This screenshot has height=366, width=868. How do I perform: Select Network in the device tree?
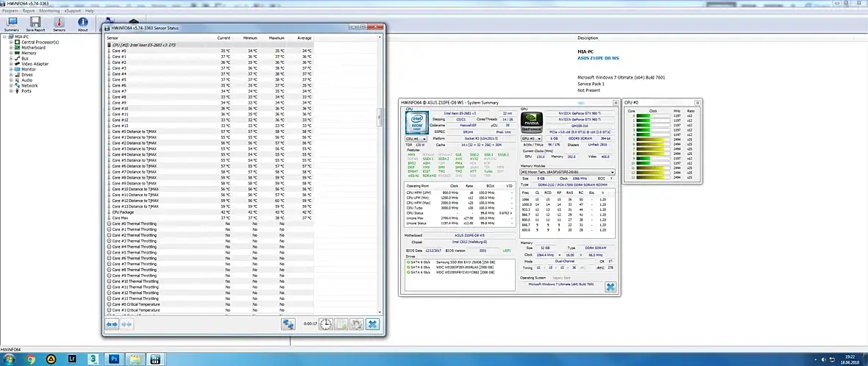(x=30, y=86)
